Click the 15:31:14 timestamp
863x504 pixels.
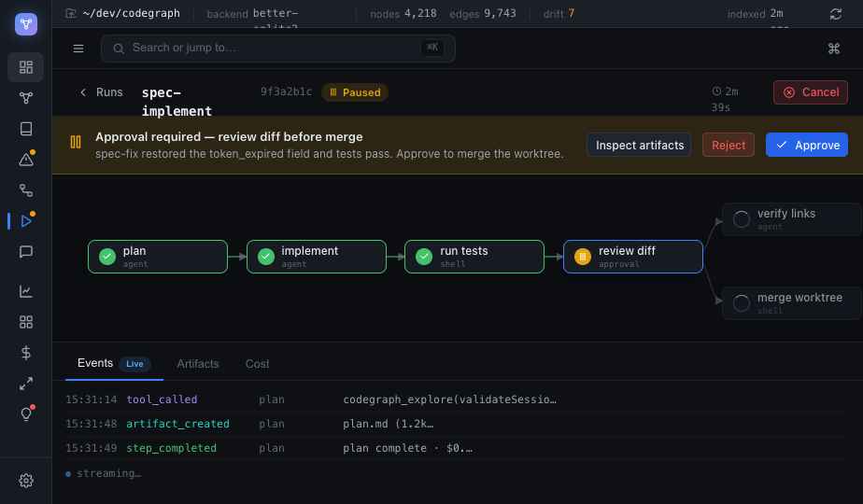click(x=92, y=399)
